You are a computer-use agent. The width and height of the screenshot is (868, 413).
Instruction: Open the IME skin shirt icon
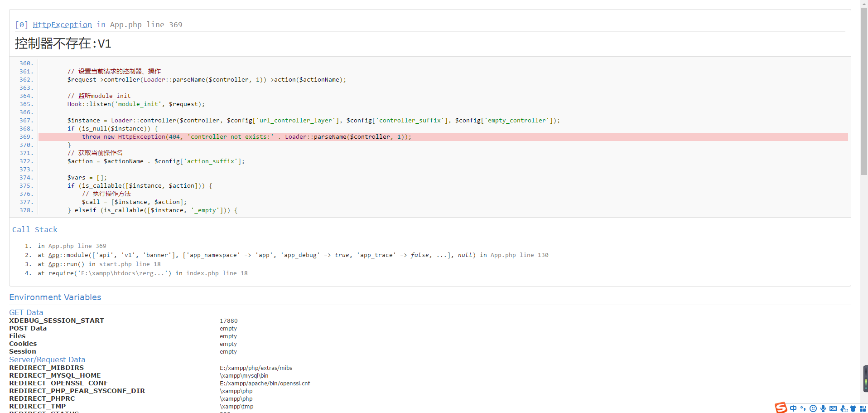[x=853, y=408]
